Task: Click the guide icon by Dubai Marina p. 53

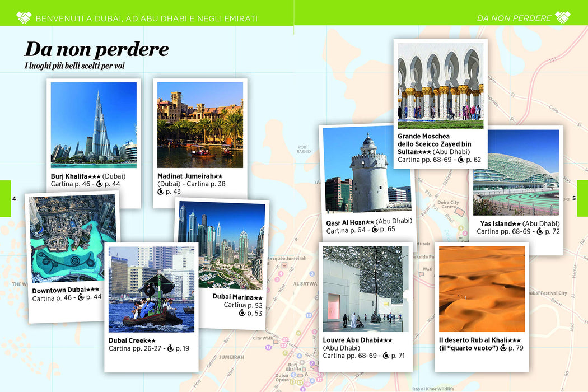Action: pyautogui.click(x=242, y=313)
